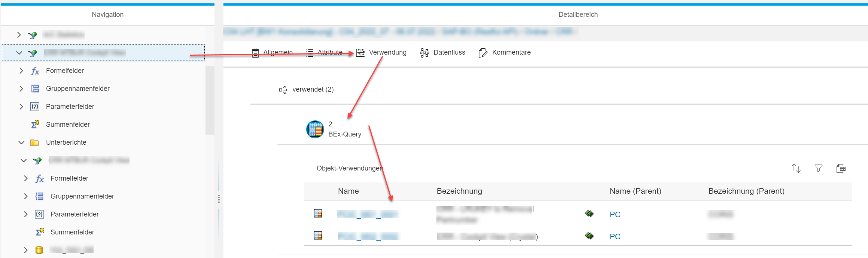Expand the top-level Gruppennamenfelder node
This screenshot has height=258, width=868.
[21, 89]
